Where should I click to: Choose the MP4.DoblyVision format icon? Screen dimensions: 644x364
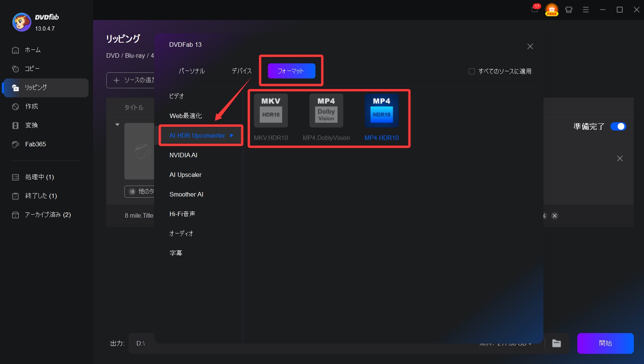(x=326, y=111)
